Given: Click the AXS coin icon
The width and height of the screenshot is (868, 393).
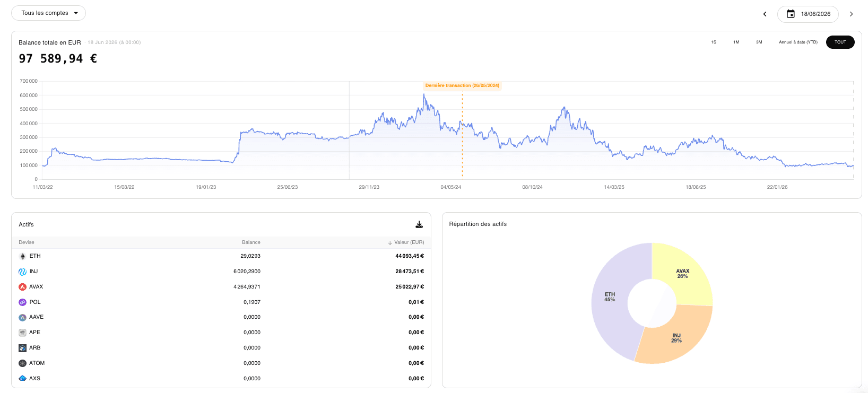Looking at the screenshot, I should (x=22, y=379).
